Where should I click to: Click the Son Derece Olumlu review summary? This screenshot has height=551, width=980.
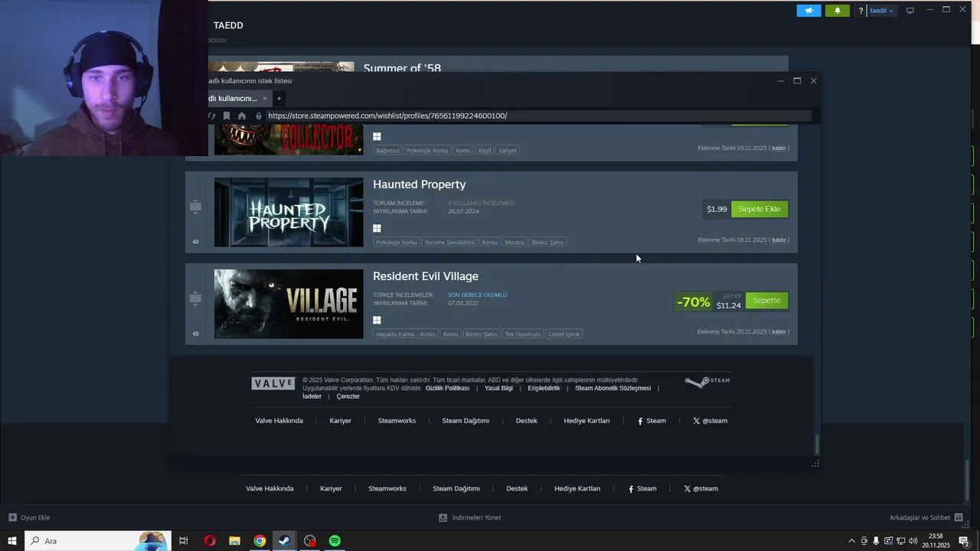pyautogui.click(x=477, y=295)
